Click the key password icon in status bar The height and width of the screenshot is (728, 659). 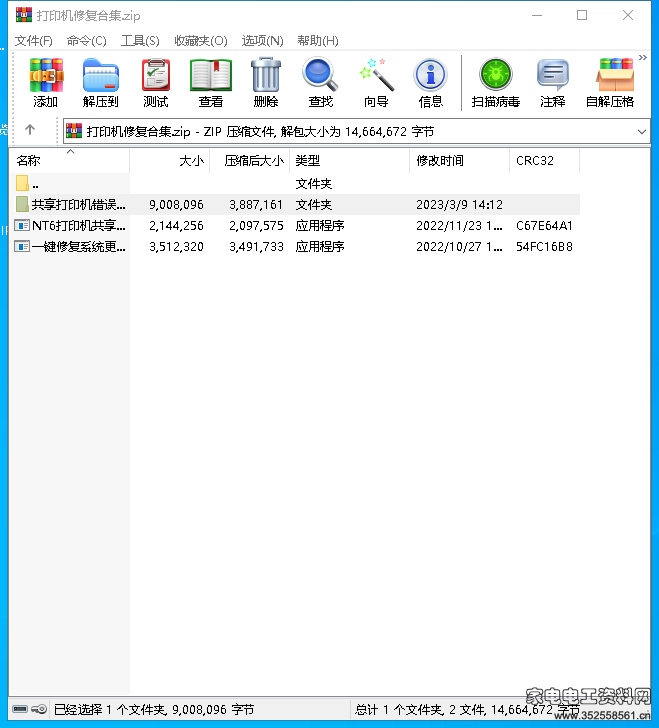(39, 709)
